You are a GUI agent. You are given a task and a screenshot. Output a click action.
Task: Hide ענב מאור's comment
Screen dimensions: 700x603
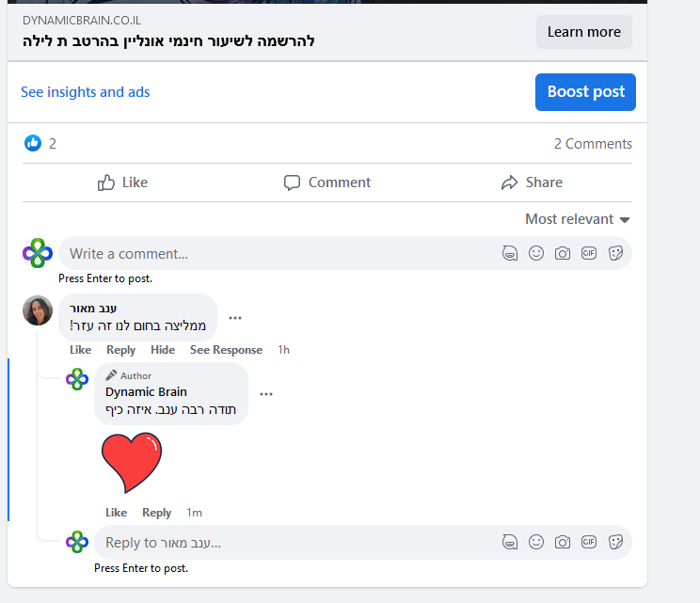pos(163,350)
